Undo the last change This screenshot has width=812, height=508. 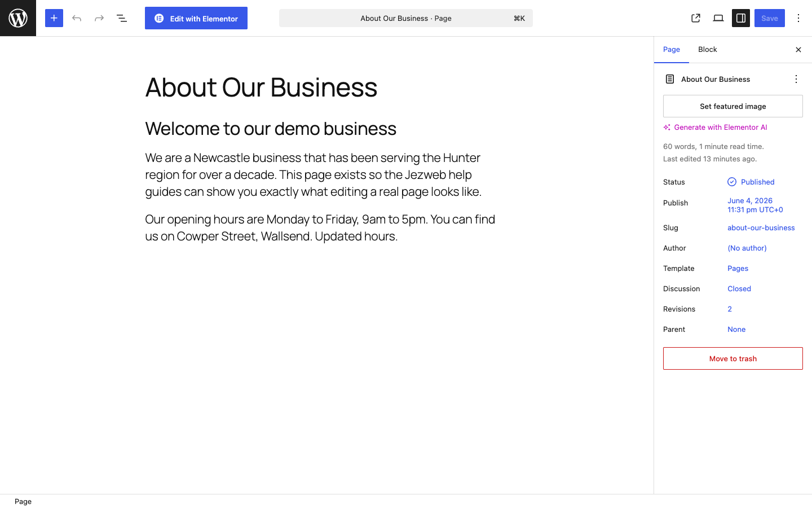pyautogui.click(x=77, y=18)
